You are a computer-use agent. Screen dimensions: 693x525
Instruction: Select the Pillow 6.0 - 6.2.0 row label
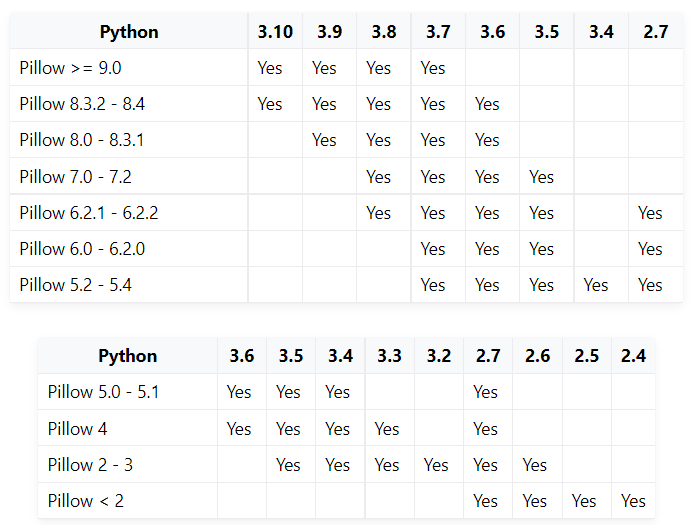(x=82, y=249)
